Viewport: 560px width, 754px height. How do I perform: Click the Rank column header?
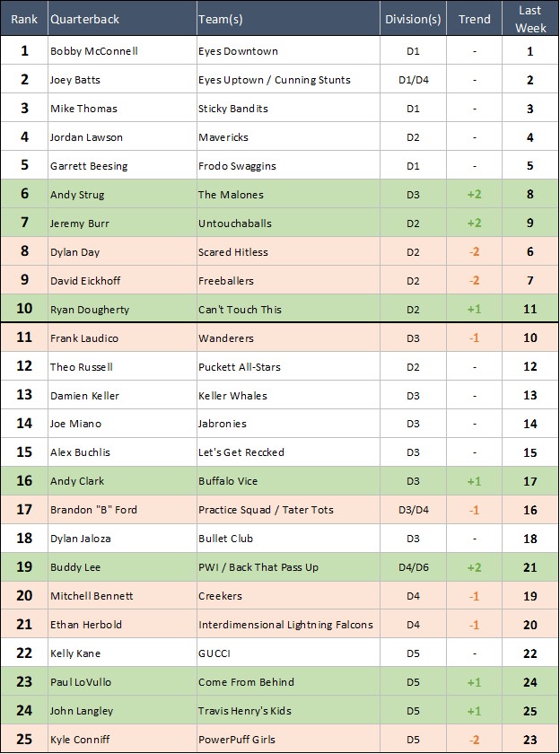tap(24, 19)
